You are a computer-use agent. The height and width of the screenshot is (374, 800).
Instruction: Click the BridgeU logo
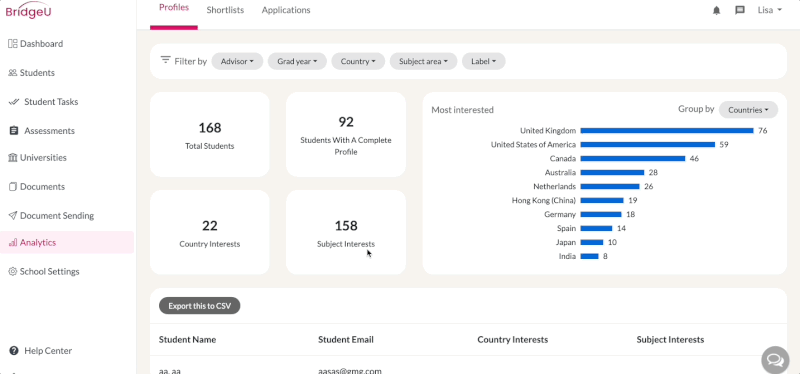pyautogui.click(x=28, y=10)
